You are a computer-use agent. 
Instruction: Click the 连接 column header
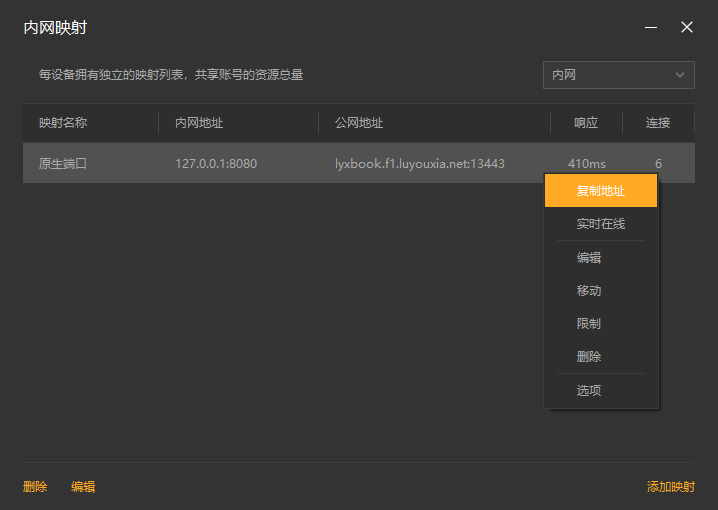(x=658, y=123)
